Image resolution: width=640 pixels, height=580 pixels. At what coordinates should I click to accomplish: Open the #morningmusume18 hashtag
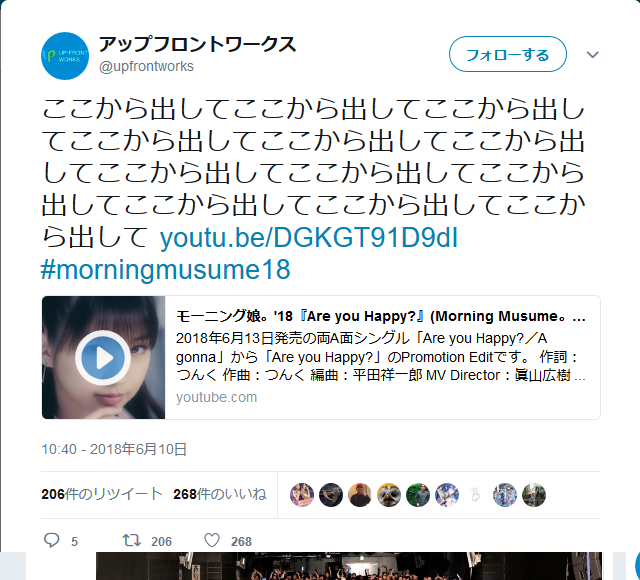point(165,270)
